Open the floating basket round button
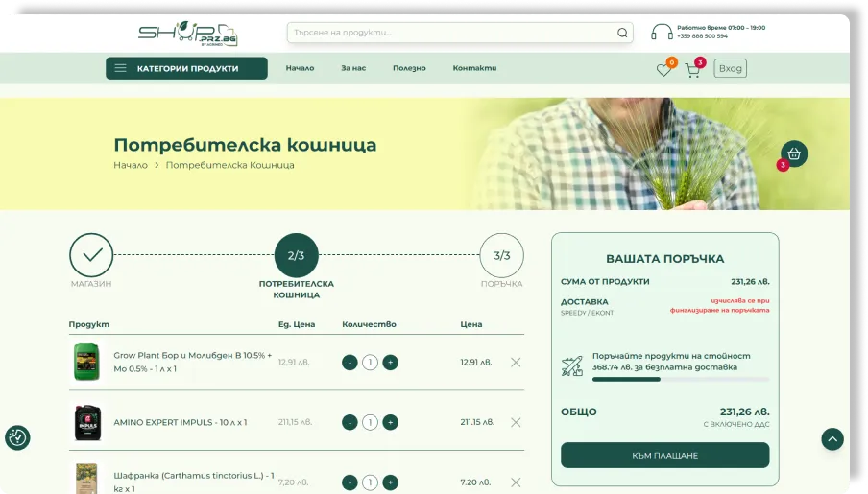This screenshot has height=494, width=868. pos(794,153)
